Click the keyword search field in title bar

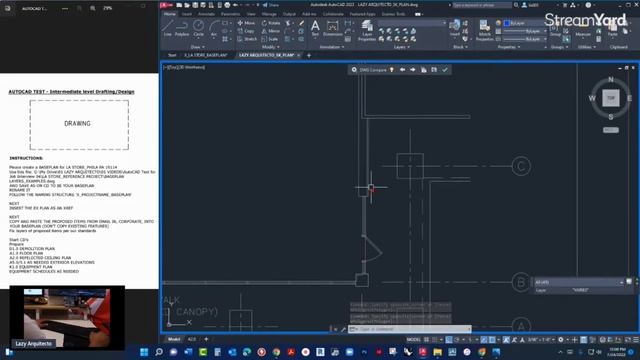482,5
